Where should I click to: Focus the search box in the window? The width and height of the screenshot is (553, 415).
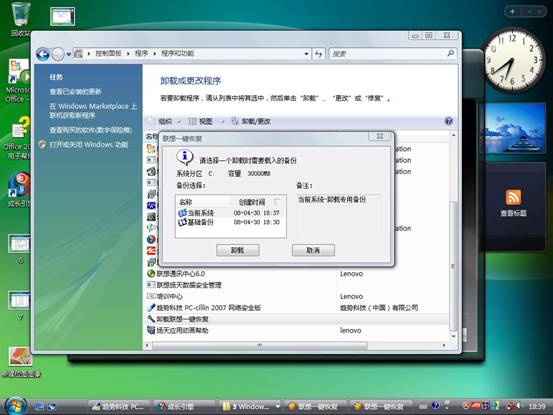point(388,54)
